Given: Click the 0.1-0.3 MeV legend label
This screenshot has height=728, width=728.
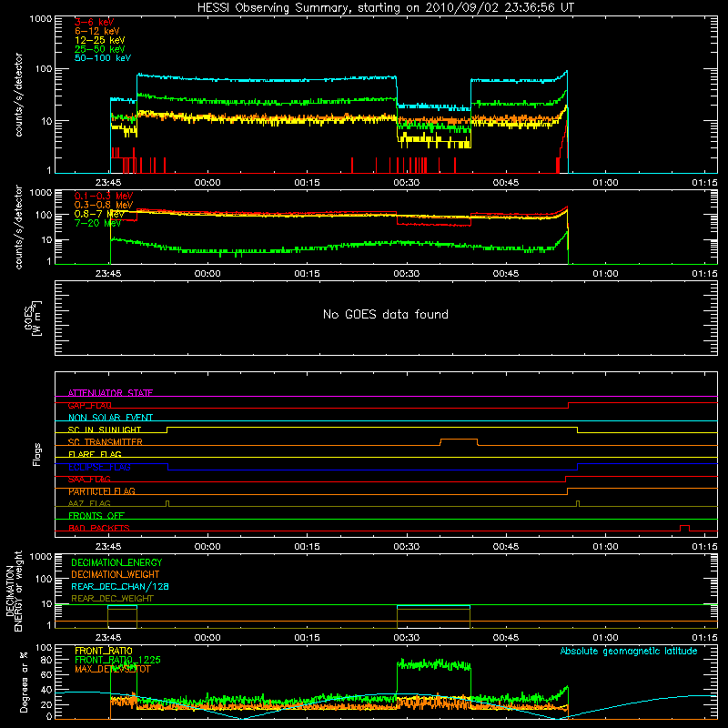Looking at the screenshot, I should (x=104, y=196).
